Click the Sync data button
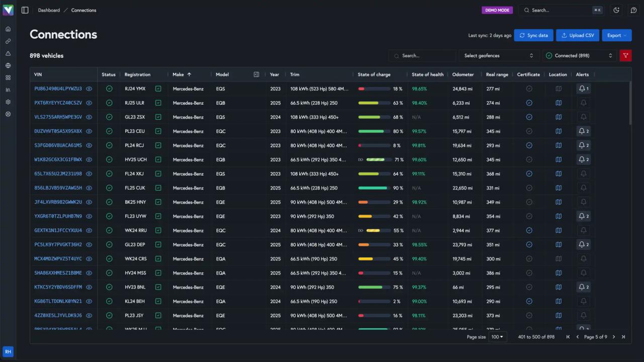644x362 pixels. coord(533,35)
